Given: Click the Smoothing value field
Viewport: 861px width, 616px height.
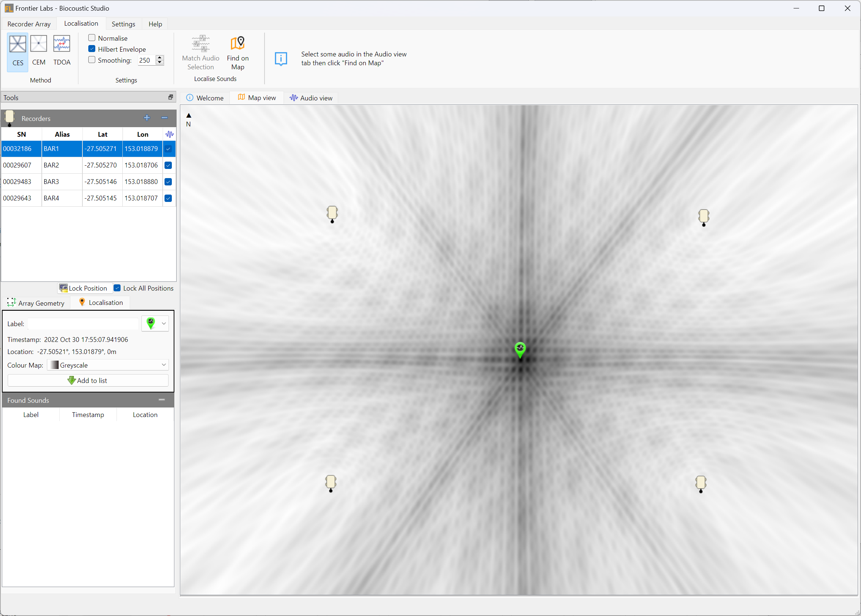Looking at the screenshot, I should pyautogui.click(x=147, y=60).
